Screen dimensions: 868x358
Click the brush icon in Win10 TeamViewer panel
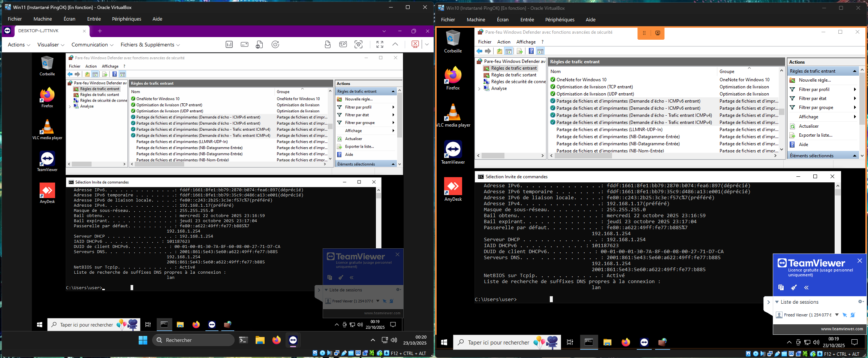click(794, 288)
